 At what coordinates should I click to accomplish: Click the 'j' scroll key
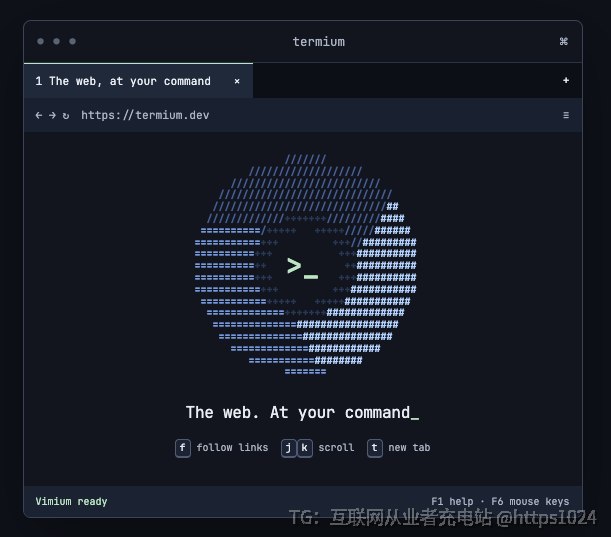[x=288, y=448]
